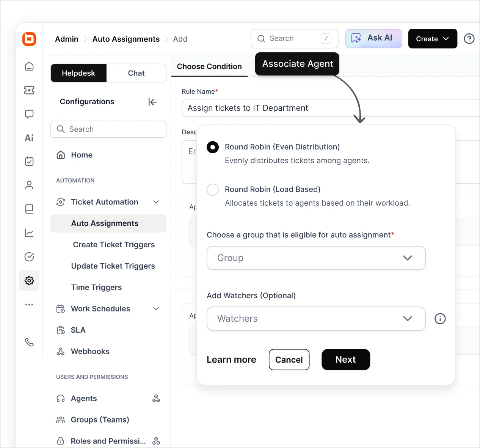Go to Home in configurations
The height and width of the screenshot is (448, 480).
coord(82,155)
